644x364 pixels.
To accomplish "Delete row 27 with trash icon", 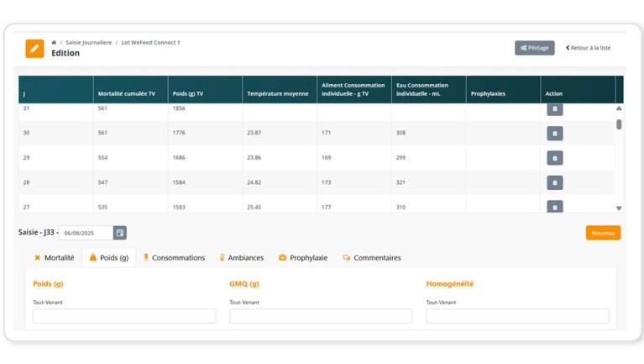I will point(554,207).
